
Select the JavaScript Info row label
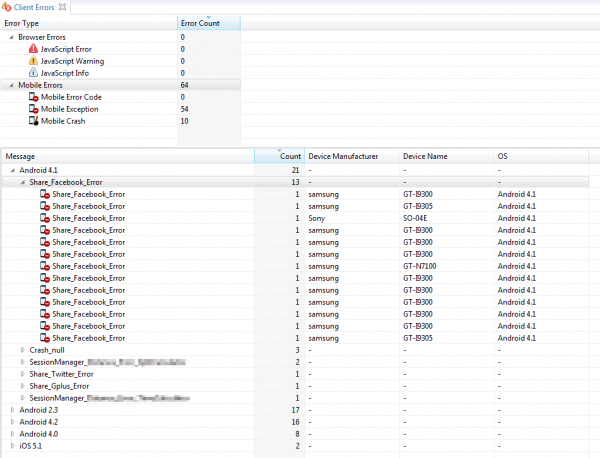(65, 73)
